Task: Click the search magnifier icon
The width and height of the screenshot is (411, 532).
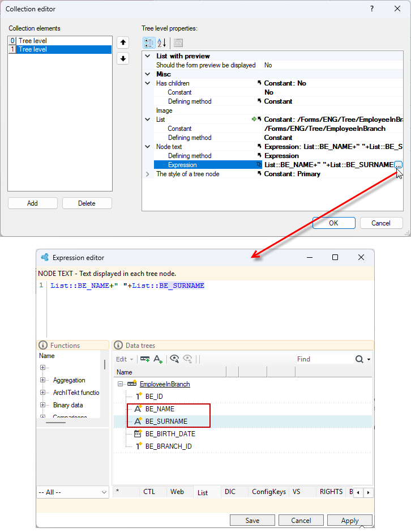Action: tap(359, 359)
